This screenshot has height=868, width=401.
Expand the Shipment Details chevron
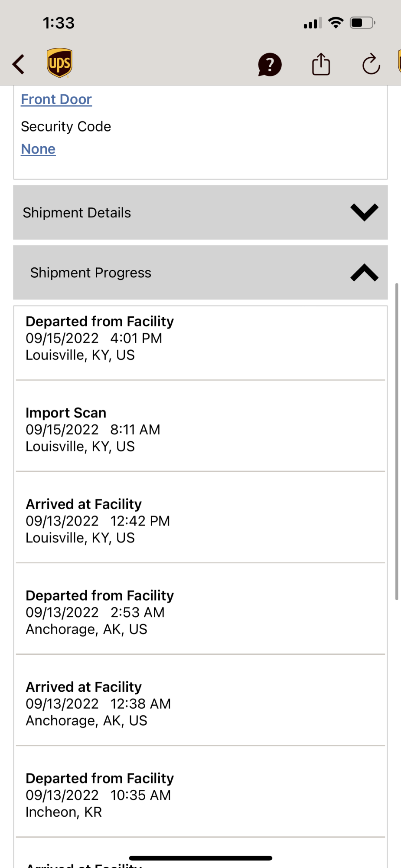click(364, 212)
